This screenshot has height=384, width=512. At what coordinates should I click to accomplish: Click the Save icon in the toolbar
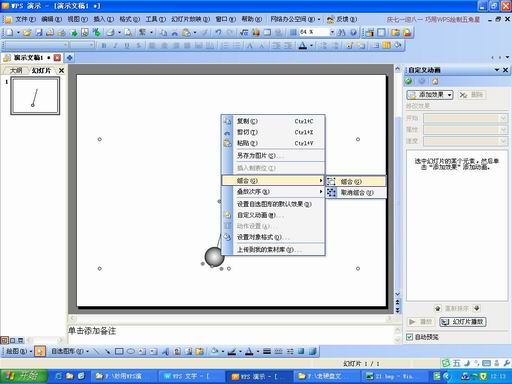coord(39,32)
